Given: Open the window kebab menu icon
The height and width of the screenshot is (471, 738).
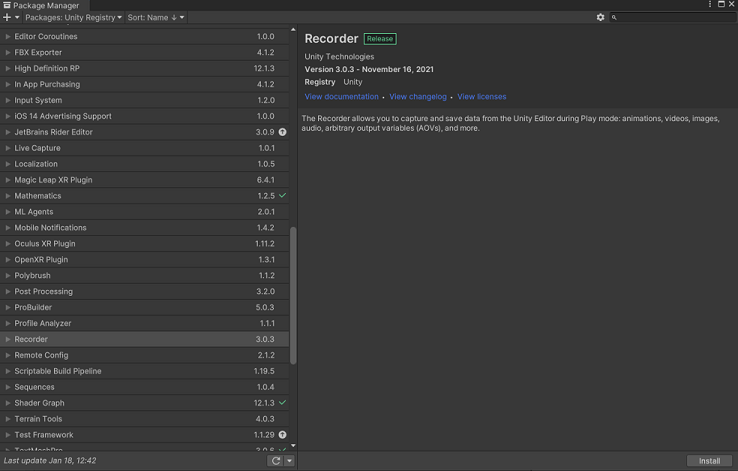Looking at the screenshot, I should point(710,4).
